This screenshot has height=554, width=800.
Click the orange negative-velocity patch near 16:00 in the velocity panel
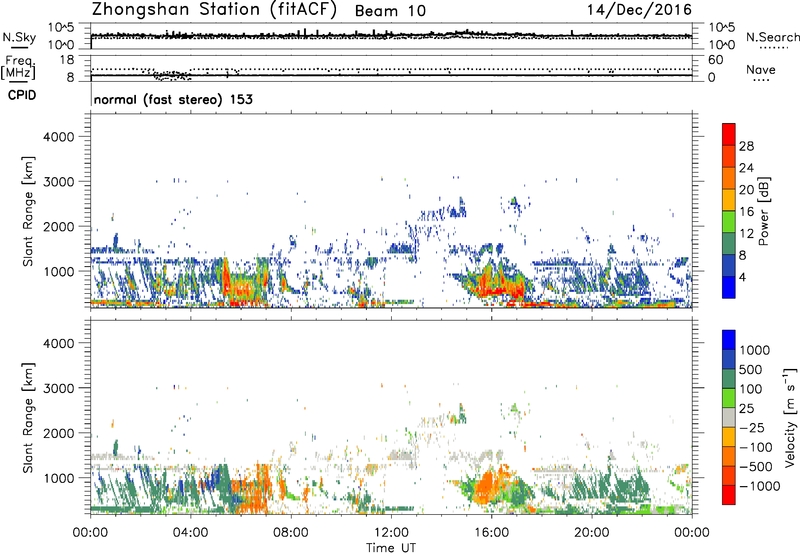click(x=488, y=487)
